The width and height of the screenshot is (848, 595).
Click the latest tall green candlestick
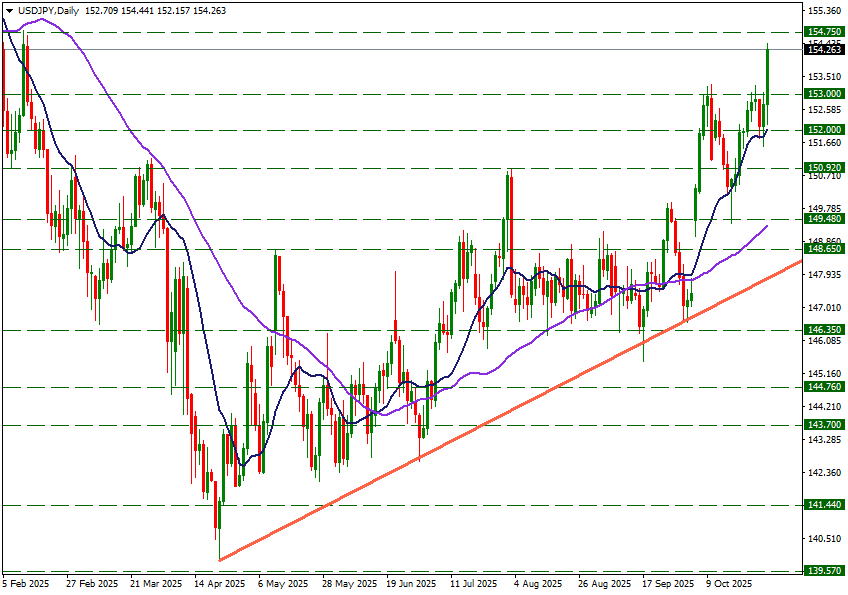click(x=767, y=80)
